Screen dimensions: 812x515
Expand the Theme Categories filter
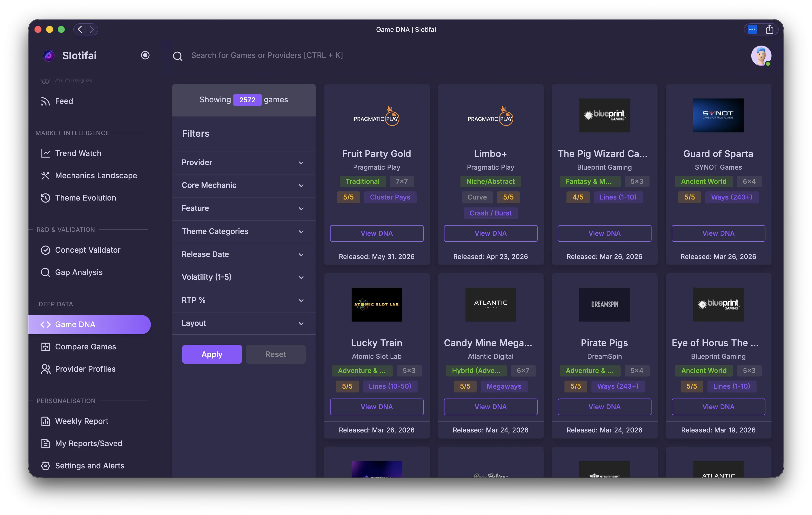point(244,231)
